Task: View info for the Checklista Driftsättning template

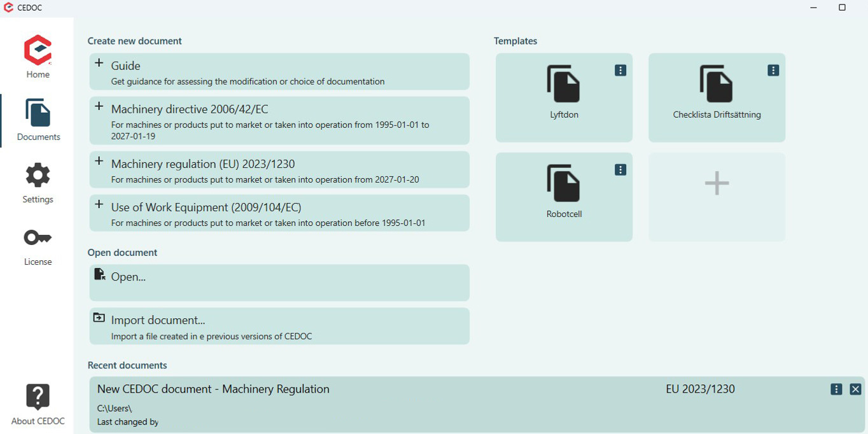Action: click(773, 70)
